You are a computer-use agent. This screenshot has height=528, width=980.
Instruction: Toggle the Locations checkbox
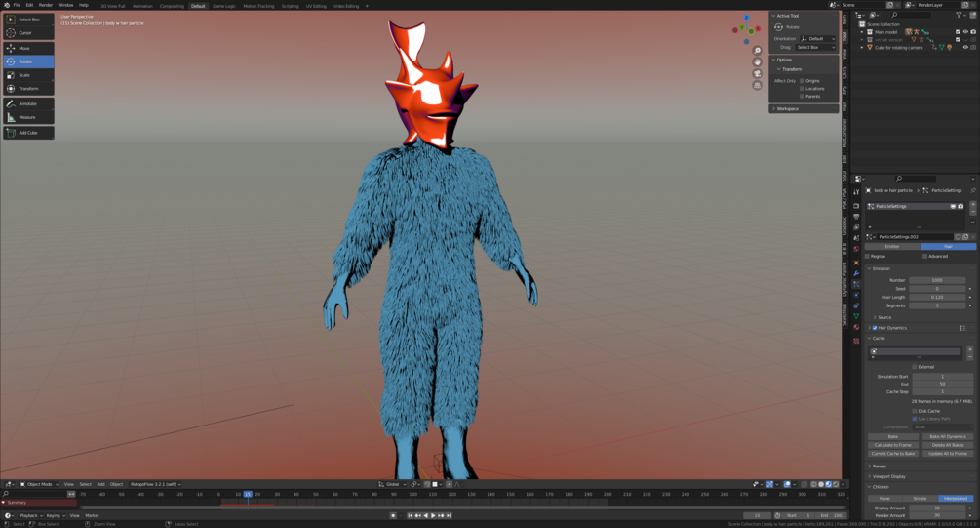pyautogui.click(x=802, y=88)
